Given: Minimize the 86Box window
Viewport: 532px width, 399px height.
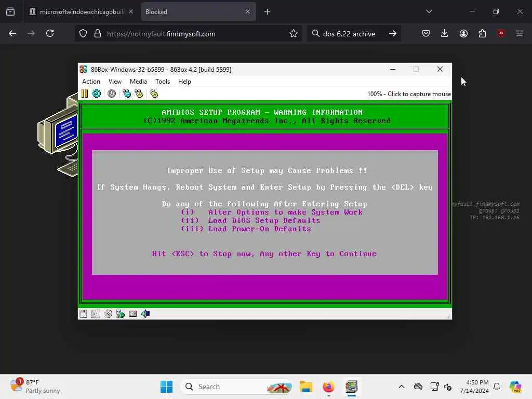Looking at the screenshot, I should point(393,69).
